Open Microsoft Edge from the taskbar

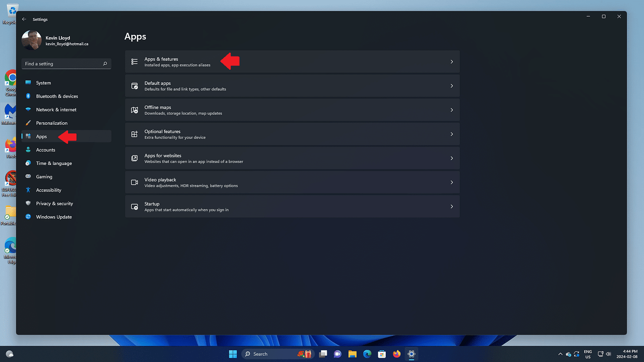coord(367,354)
